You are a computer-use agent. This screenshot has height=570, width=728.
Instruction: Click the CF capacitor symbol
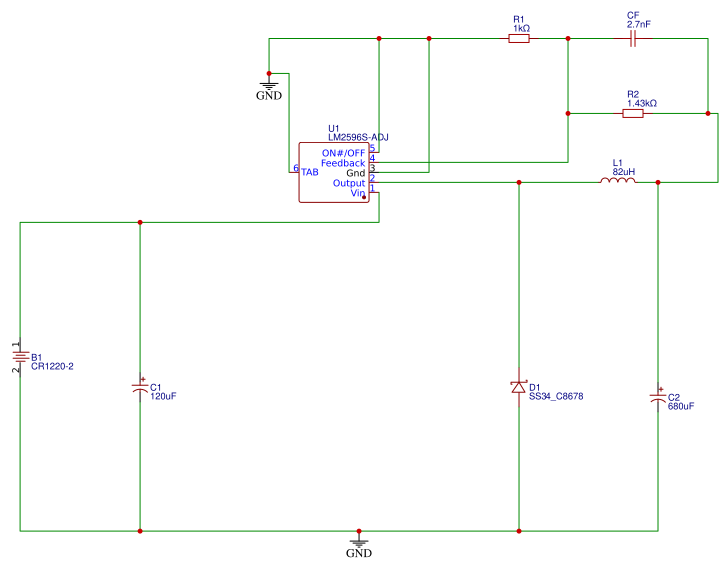click(x=632, y=39)
